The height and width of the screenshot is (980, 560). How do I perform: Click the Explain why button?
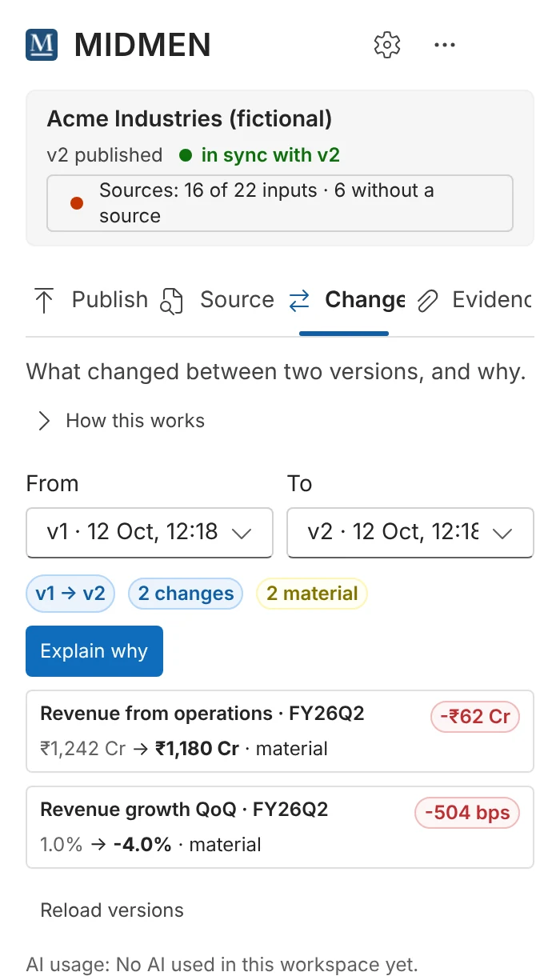(94, 651)
